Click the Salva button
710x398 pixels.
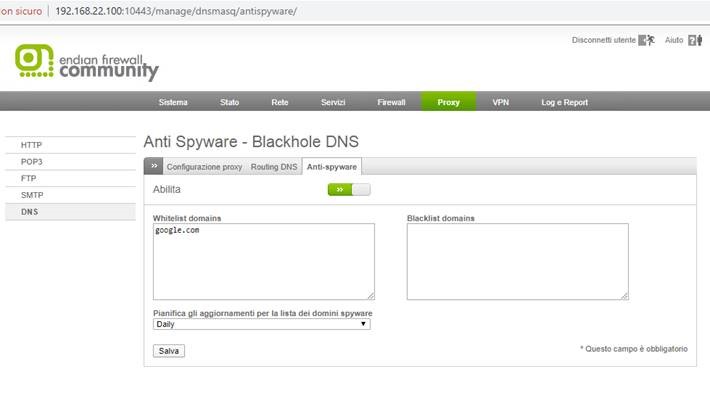pyautogui.click(x=169, y=351)
